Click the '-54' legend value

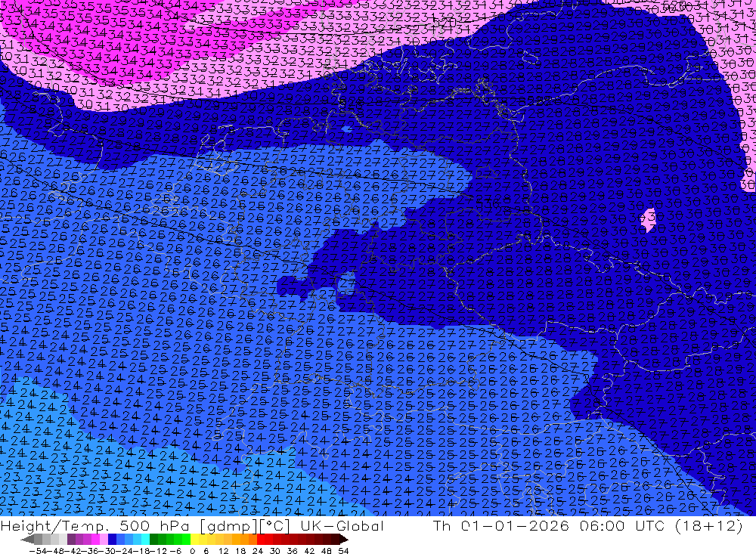coord(38,551)
